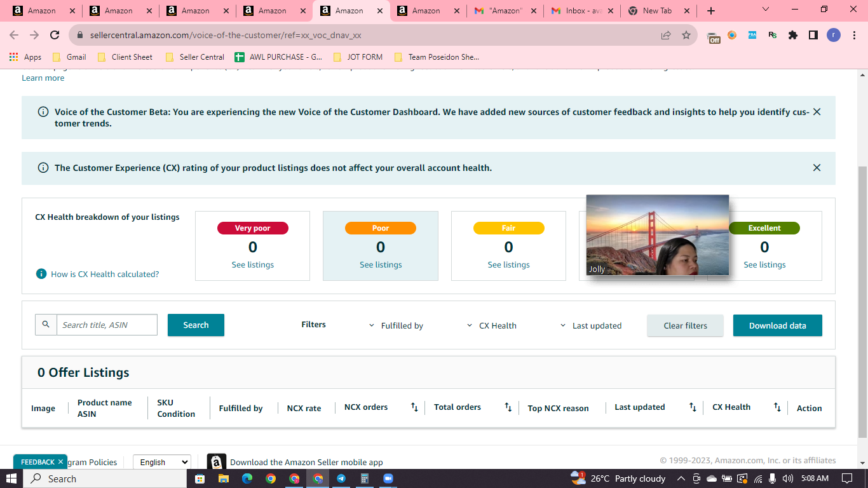The image size is (868, 488).
Task: Open How is CX Health calculated link
Action: point(105,274)
